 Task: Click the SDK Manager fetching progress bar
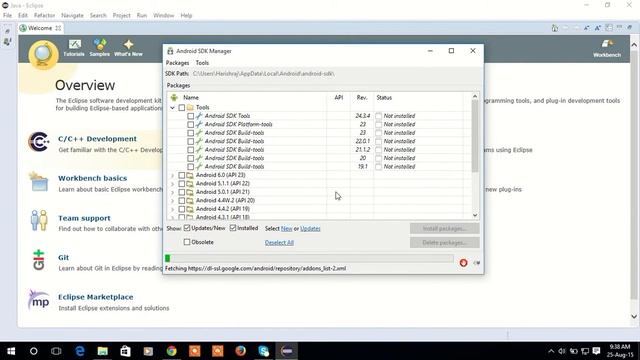[x=309, y=258]
